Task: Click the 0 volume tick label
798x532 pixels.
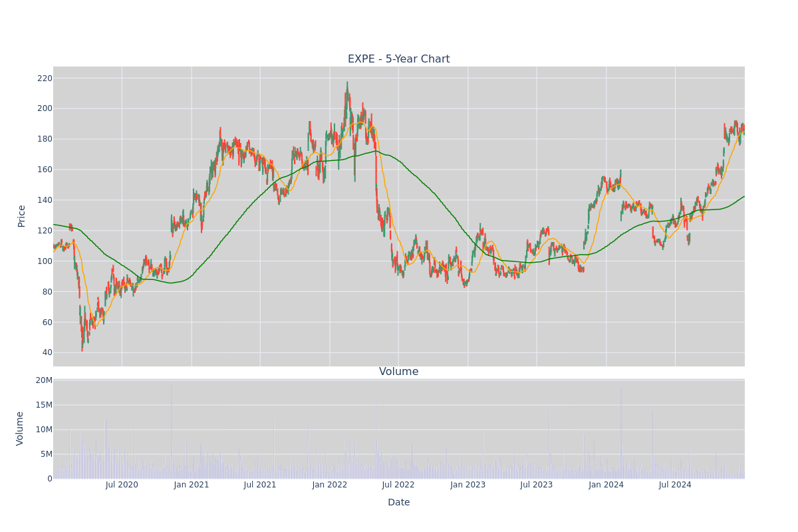Action: click(50, 479)
